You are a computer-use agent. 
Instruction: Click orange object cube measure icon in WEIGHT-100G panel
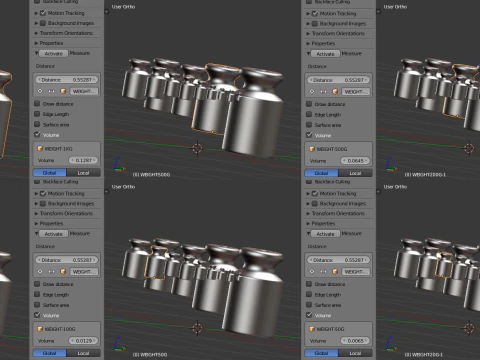[63, 271]
